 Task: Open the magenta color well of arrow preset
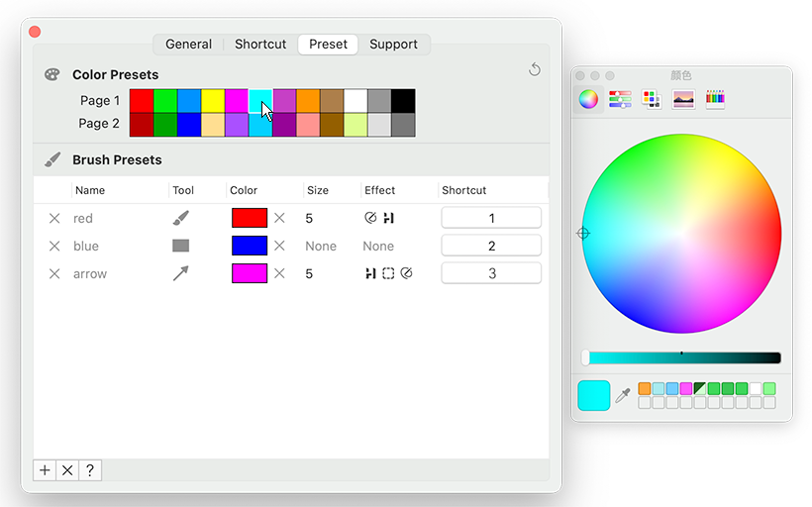(x=250, y=273)
